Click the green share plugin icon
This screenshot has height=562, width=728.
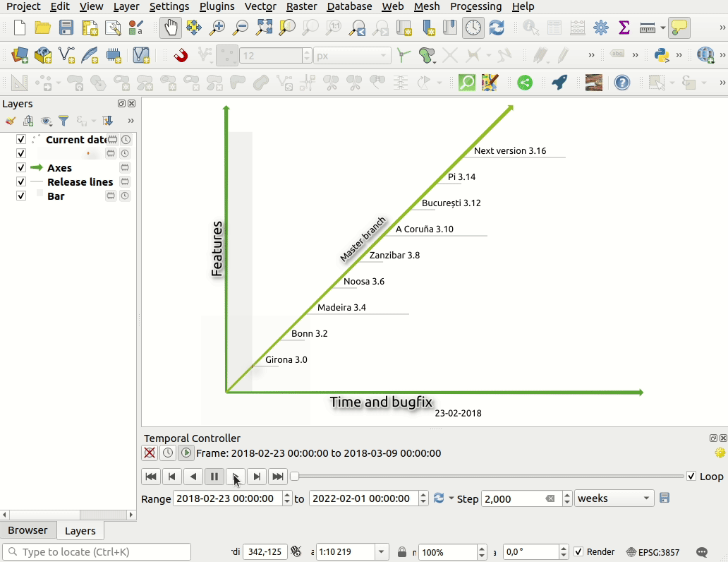(x=525, y=83)
